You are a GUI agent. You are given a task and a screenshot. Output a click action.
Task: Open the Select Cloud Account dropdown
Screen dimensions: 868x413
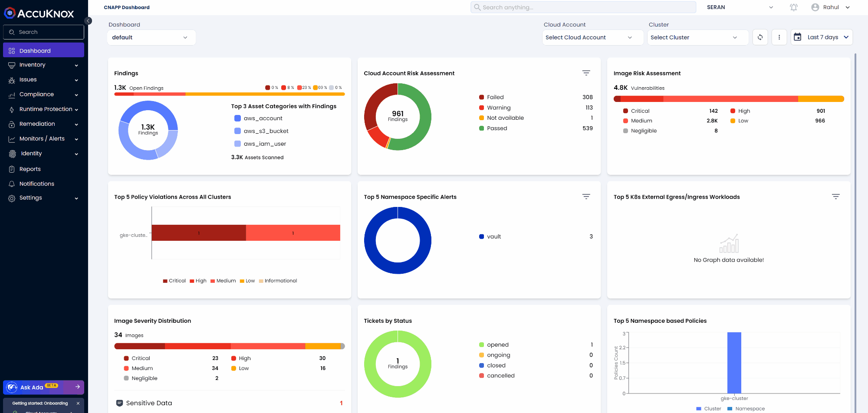click(592, 37)
